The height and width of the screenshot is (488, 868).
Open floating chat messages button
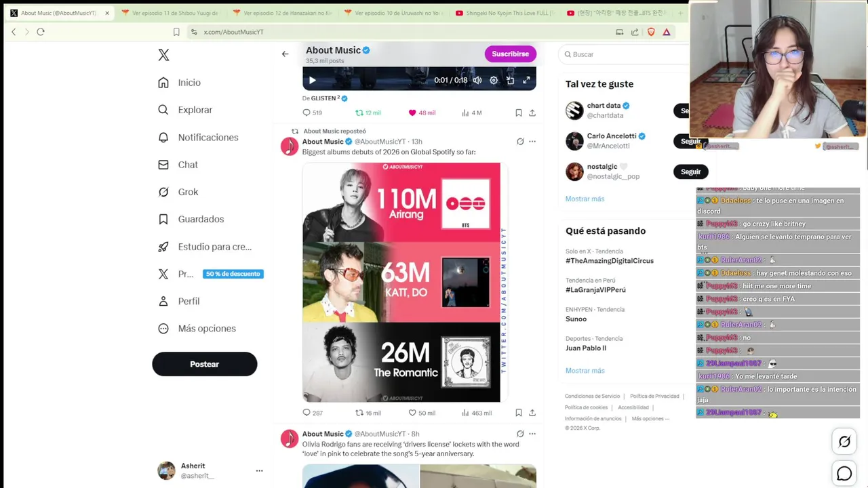point(844,474)
